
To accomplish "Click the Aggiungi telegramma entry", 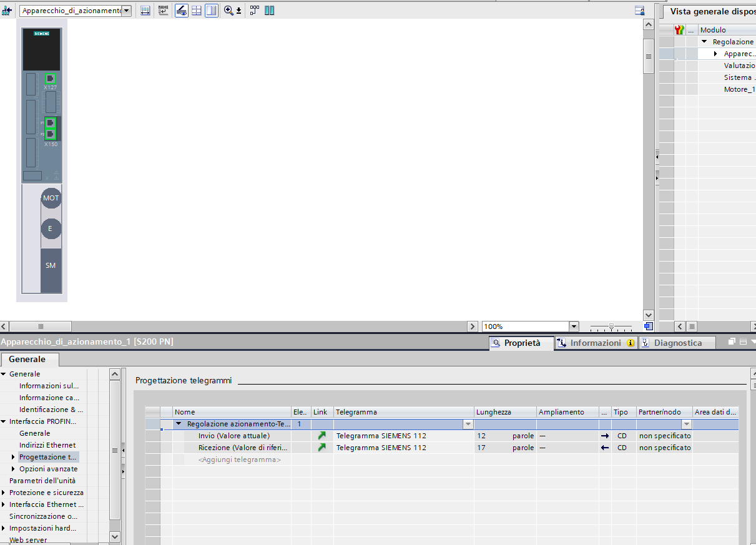I will coord(239,459).
